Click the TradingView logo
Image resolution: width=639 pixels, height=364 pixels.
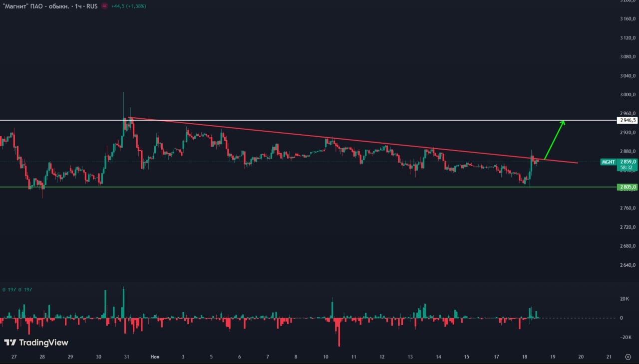coord(36,343)
